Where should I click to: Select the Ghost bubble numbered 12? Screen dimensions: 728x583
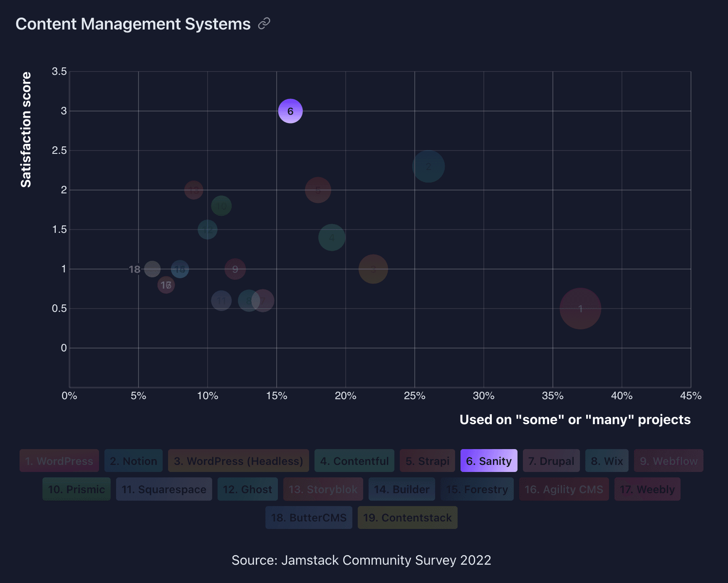pyautogui.click(x=208, y=230)
